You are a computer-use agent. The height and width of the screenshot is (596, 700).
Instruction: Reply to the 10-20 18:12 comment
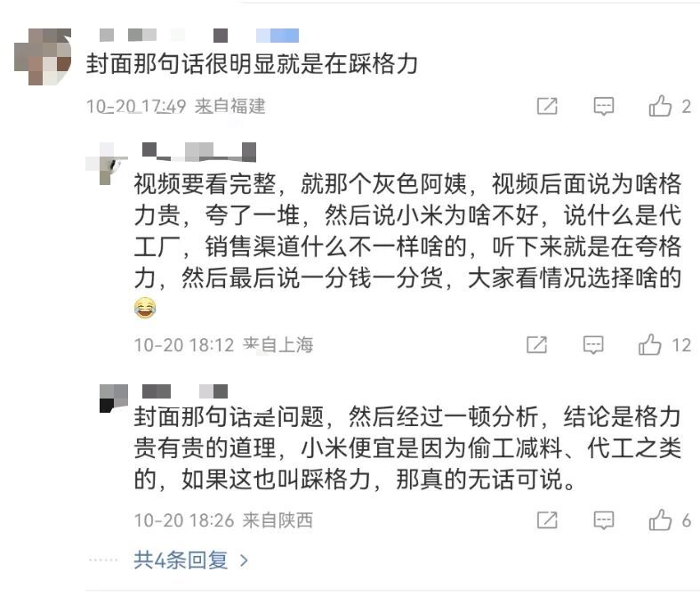[593, 344]
